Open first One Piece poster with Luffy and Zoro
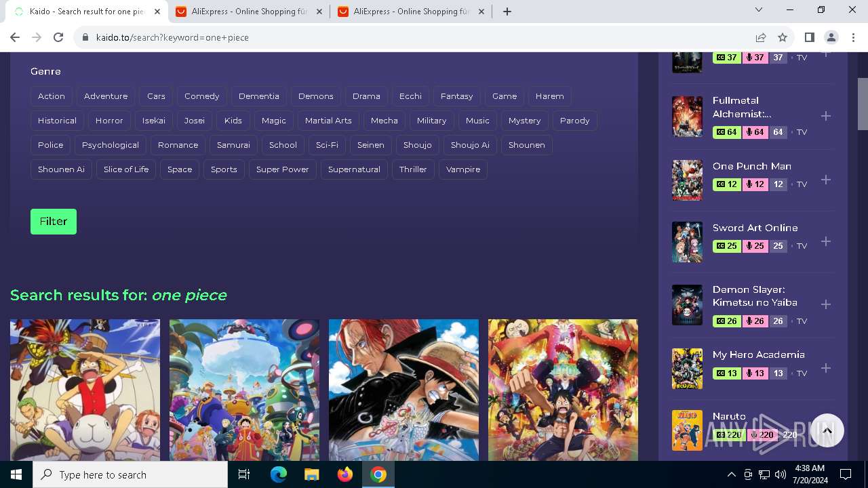 point(85,390)
